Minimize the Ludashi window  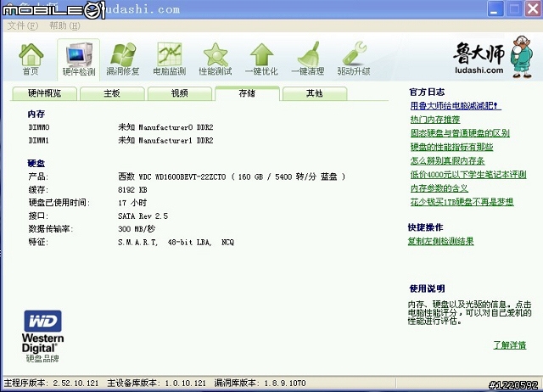pyautogui.click(x=495, y=9)
